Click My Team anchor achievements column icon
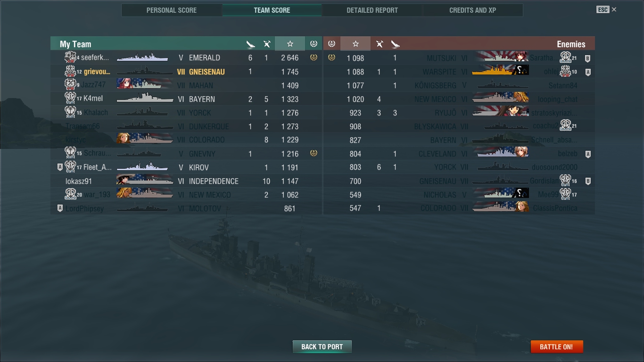The height and width of the screenshot is (362, 644). (314, 44)
